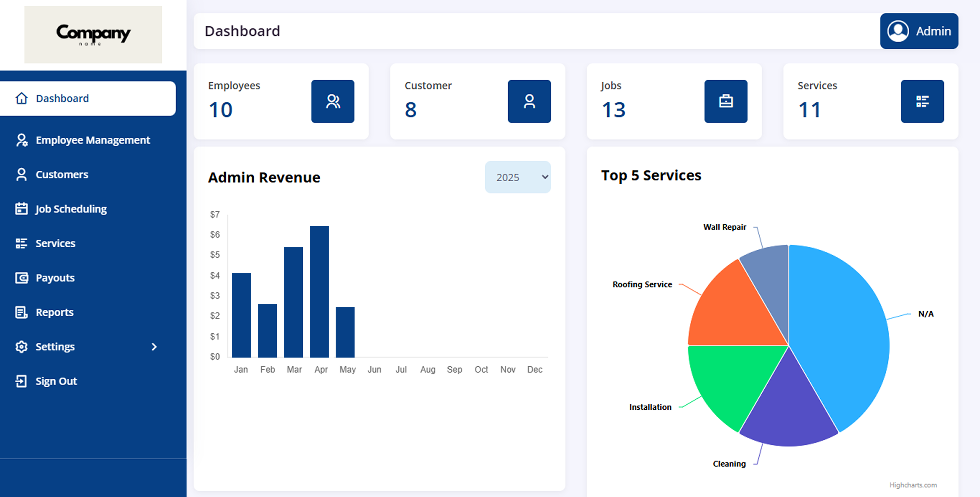
Task: Click the Jobs briefcase icon
Action: [725, 101]
